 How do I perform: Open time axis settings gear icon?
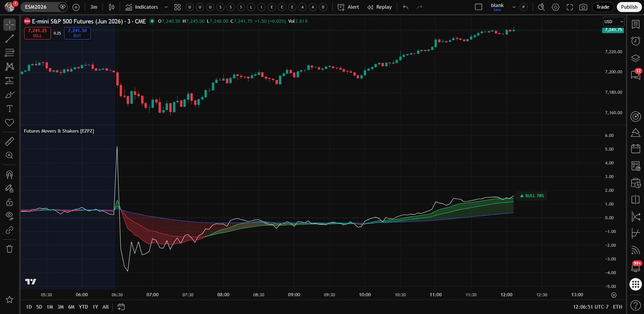click(613, 294)
